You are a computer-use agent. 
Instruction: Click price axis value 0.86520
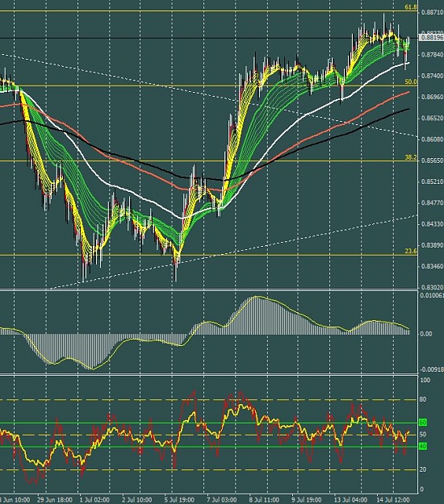[432, 119]
